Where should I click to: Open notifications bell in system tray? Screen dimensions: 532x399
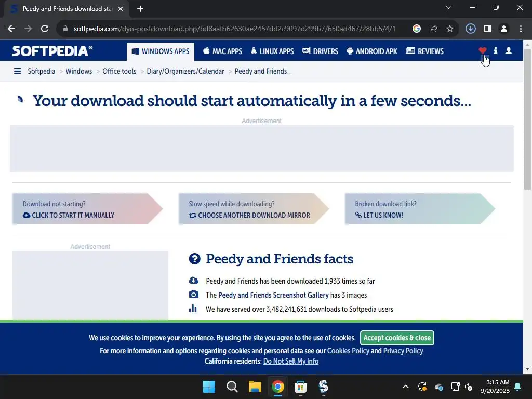coord(518,387)
